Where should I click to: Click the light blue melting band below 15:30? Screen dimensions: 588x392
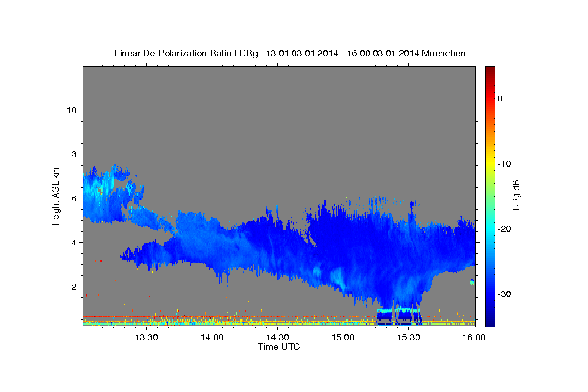399,311
